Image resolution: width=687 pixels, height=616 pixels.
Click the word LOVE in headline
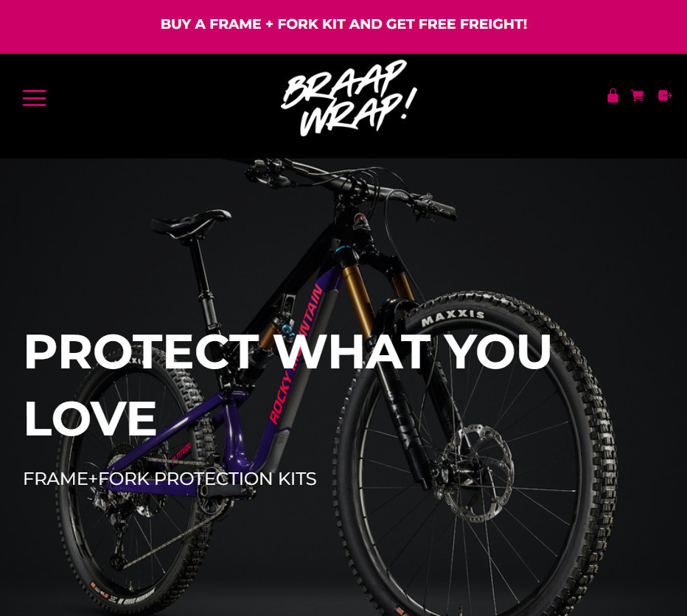coord(90,419)
